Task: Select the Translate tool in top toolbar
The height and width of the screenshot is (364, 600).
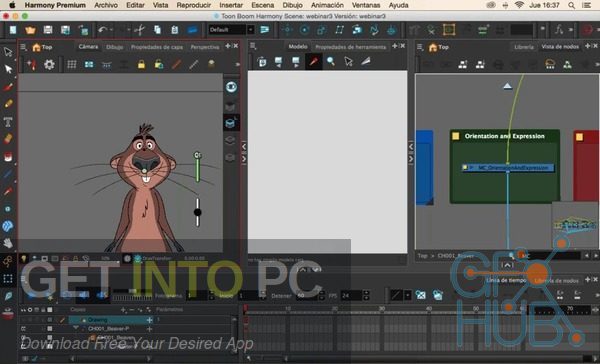Action: tap(287, 29)
